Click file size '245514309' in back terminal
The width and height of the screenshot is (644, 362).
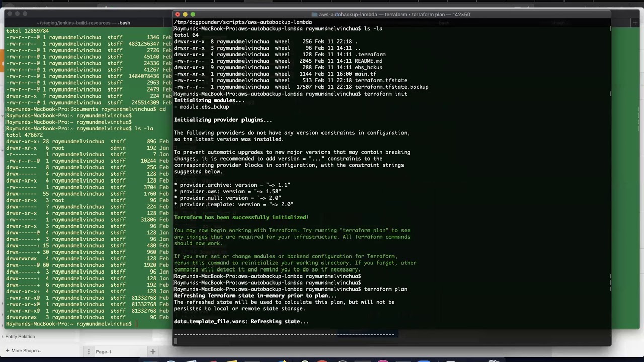[145, 103]
